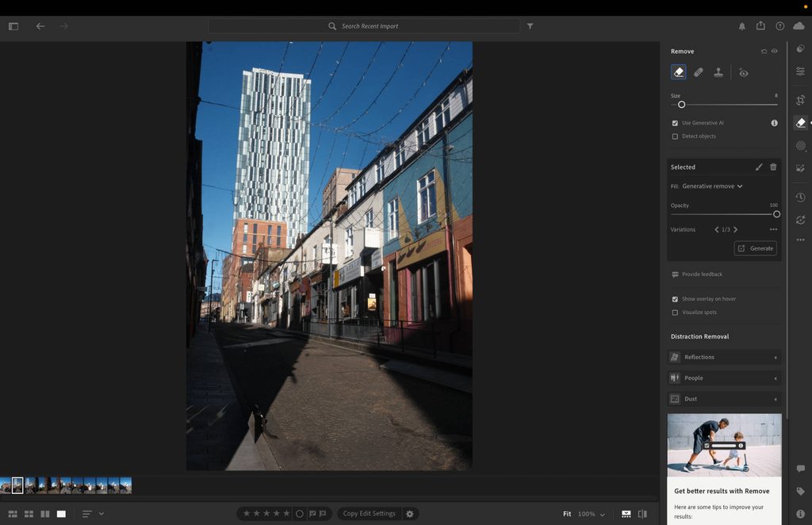The width and height of the screenshot is (812, 525).
Task: Open the Masking tool in right sidebar
Action: click(801, 146)
